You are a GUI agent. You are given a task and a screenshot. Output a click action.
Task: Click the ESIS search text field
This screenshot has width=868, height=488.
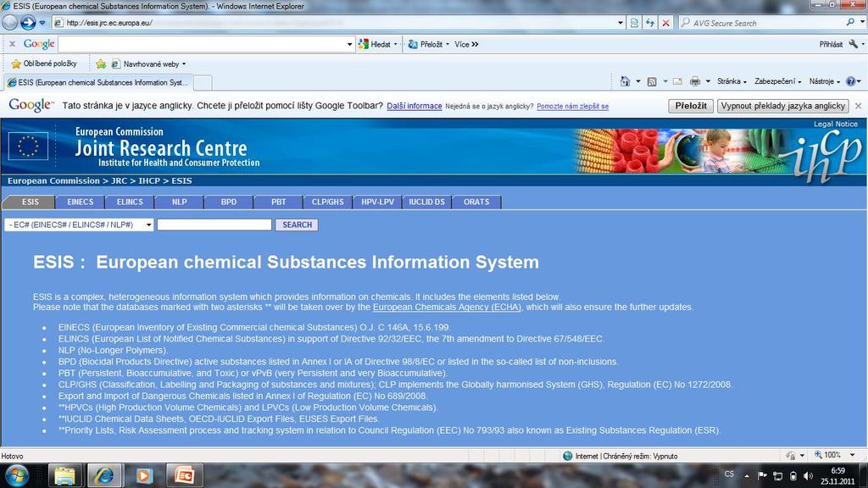[214, 225]
